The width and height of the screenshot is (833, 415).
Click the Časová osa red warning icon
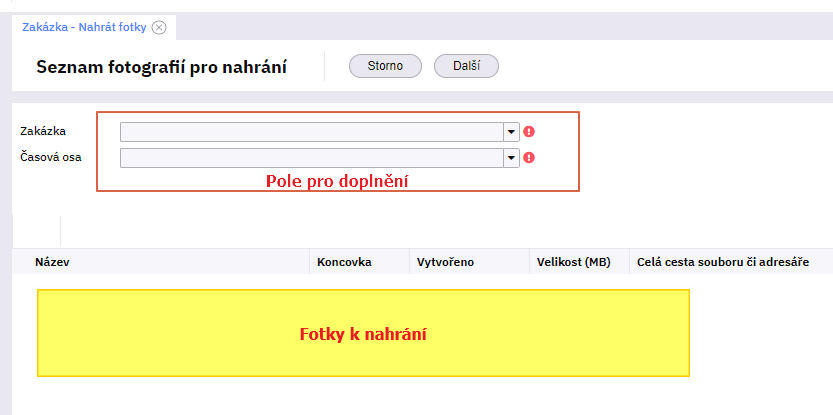(x=529, y=157)
